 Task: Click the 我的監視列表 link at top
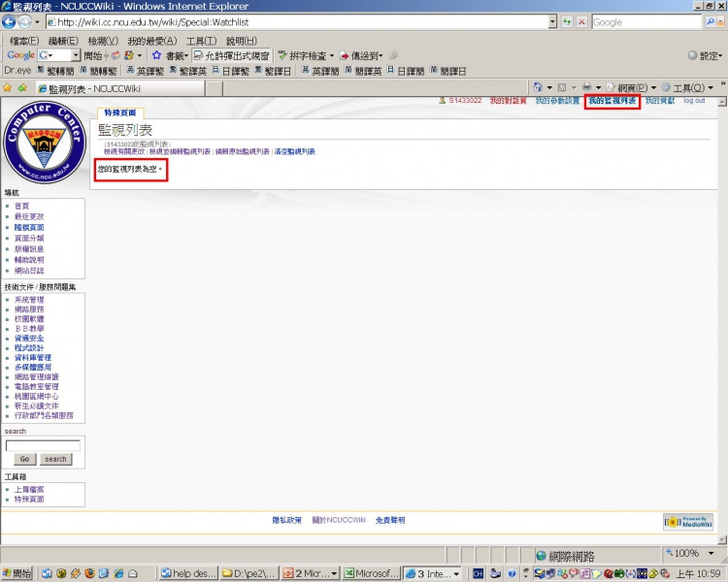[612, 101]
